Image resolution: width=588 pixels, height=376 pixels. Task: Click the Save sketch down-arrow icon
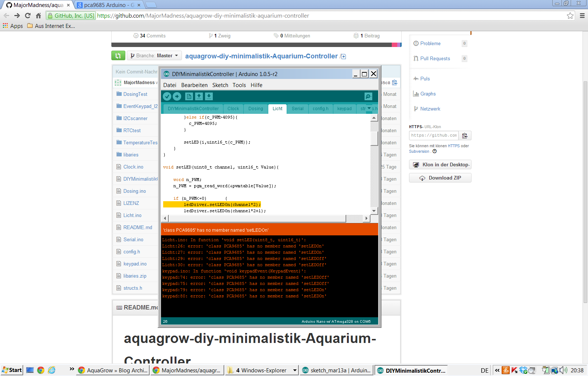coord(209,96)
